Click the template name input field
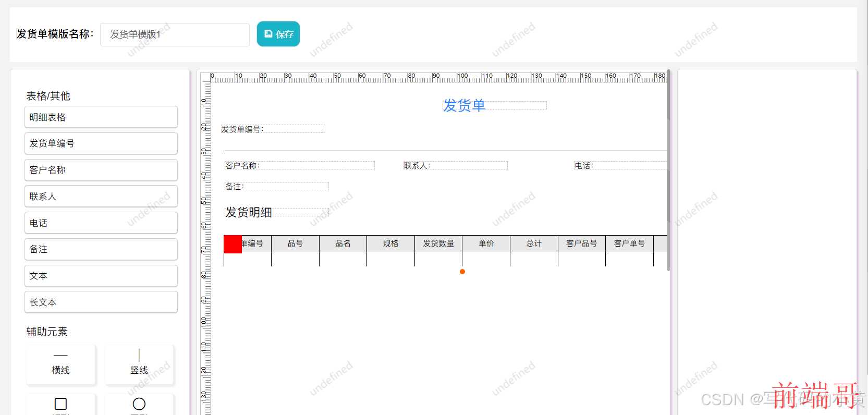 (x=175, y=34)
